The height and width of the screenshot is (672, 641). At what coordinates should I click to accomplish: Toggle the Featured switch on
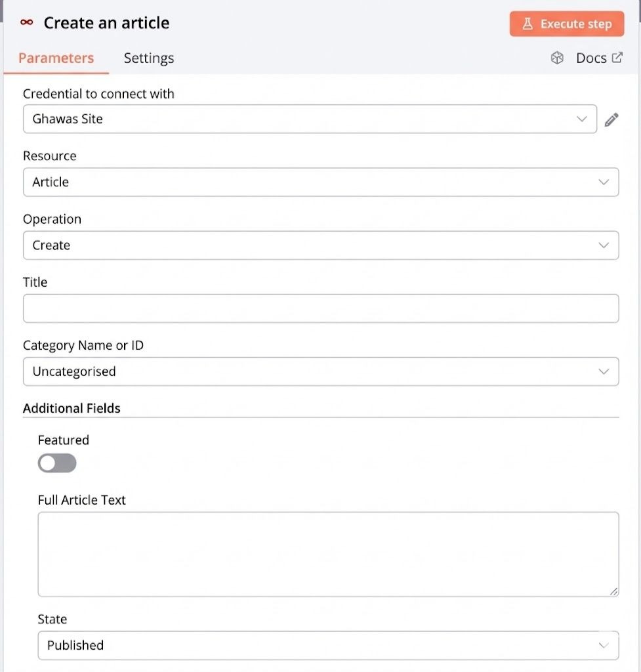[x=57, y=463]
